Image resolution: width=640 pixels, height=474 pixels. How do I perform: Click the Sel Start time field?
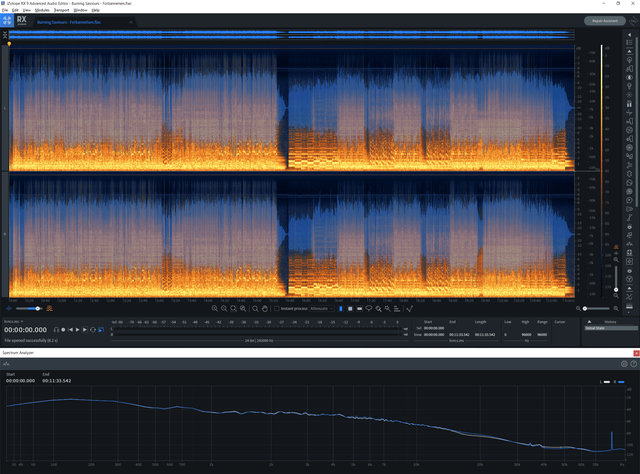click(x=434, y=328)
